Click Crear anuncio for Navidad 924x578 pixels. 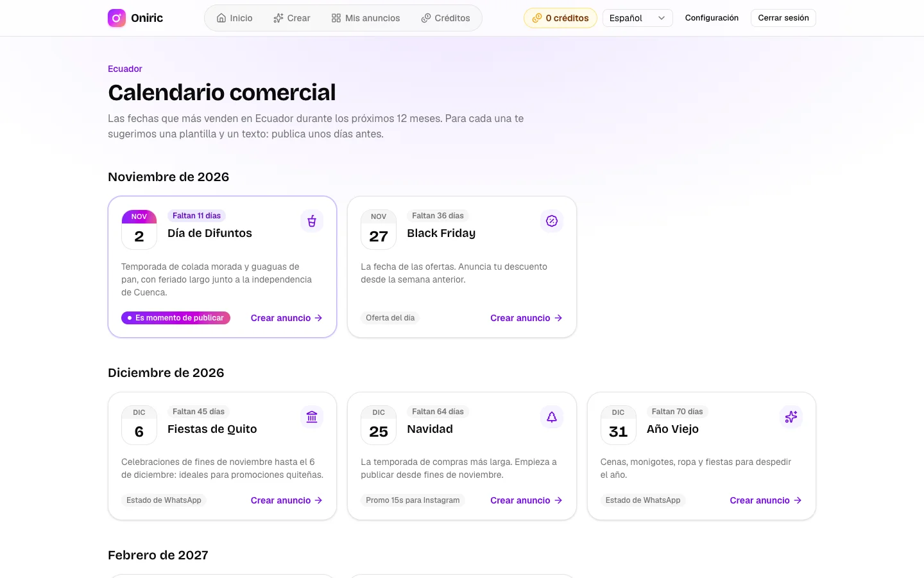(x=526, y=500)
